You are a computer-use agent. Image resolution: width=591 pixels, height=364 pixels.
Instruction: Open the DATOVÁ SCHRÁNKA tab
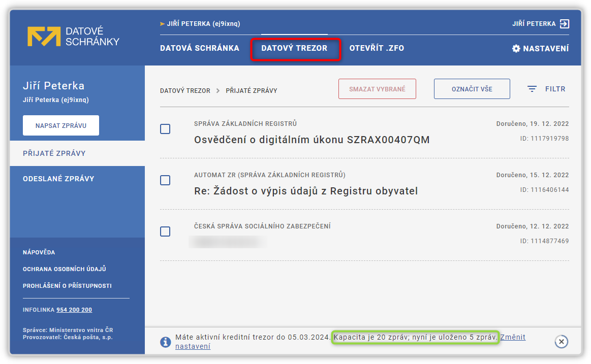tap(200, 48)
